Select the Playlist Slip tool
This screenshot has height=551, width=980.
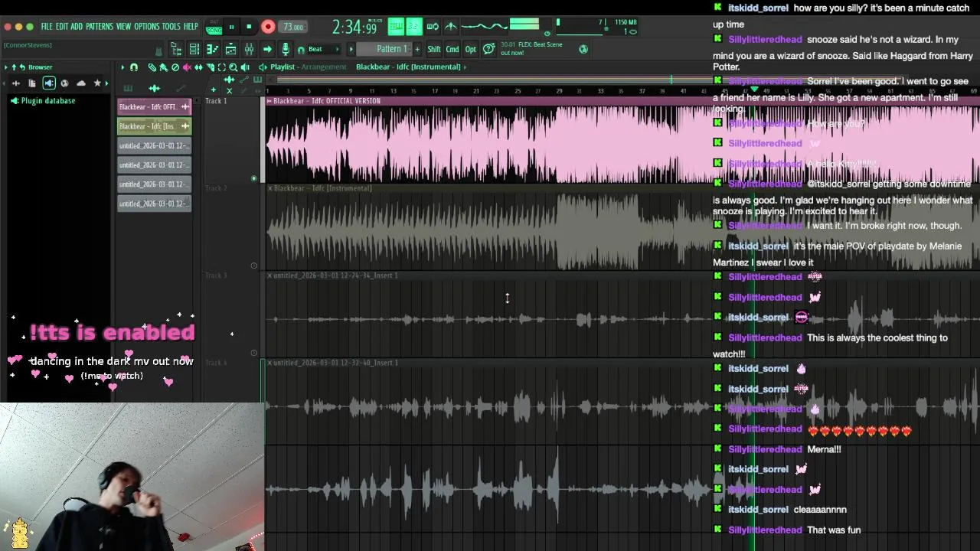tap(198, 67)
